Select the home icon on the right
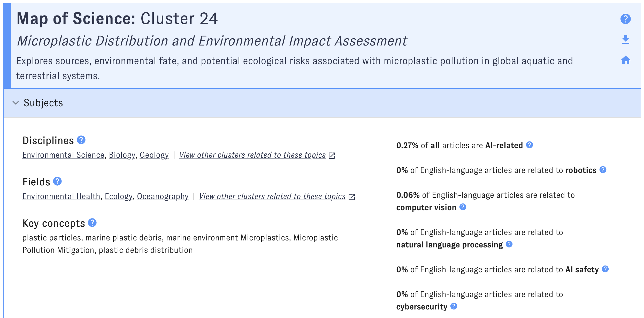The width and height of the screenshot is (644, 318). coord(625,60)
